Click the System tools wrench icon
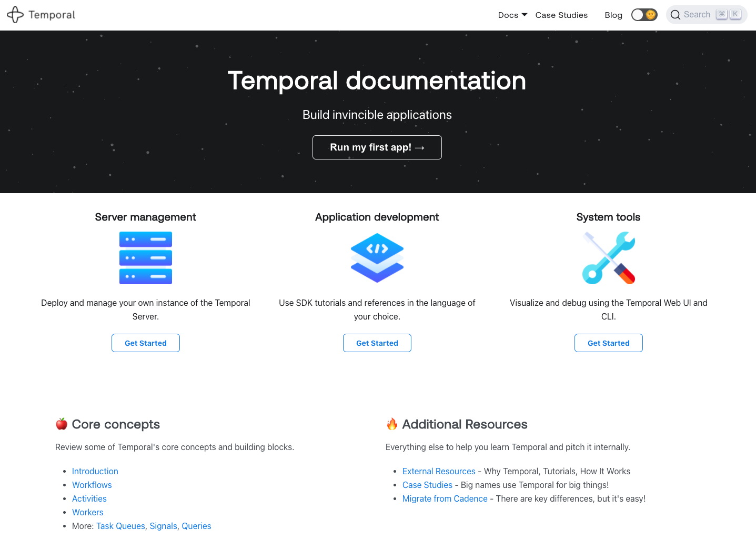The width and height of the screenshot is (756, 539). click(x=609, y=258)
